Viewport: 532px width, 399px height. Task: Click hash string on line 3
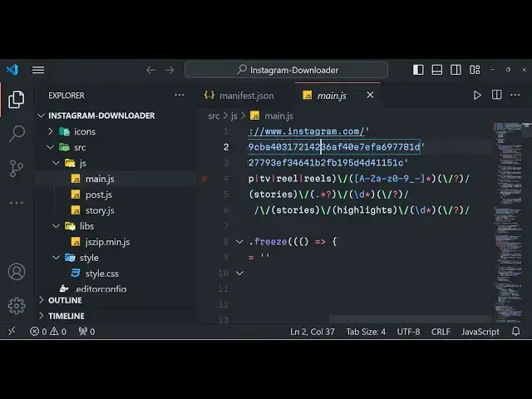(328, 163)
